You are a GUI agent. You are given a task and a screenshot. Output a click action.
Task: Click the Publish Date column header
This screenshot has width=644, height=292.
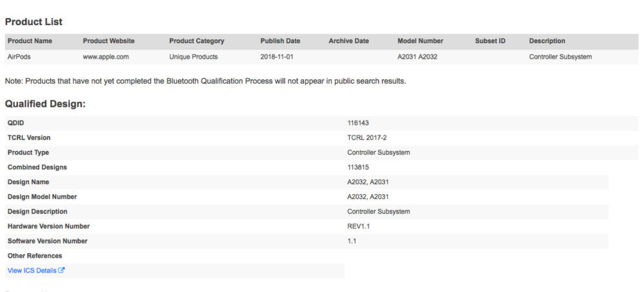(x=281, y=41)
